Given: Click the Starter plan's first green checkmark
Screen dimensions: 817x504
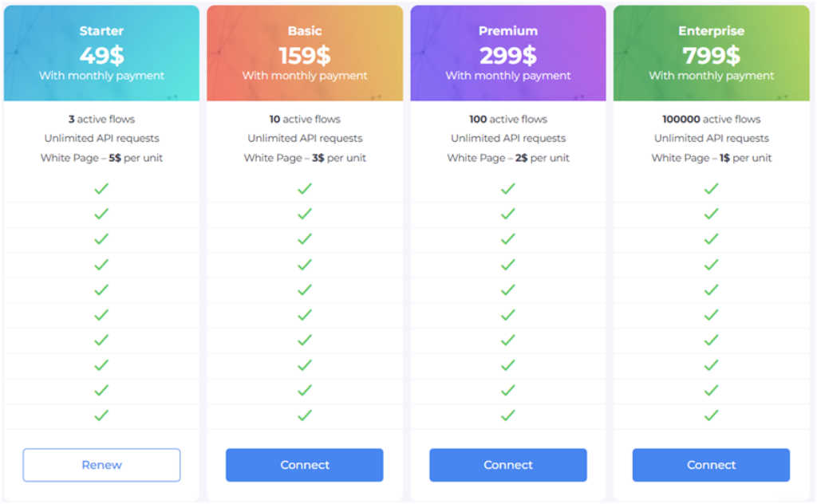Looking at the screenshot, I should point(101,189).
